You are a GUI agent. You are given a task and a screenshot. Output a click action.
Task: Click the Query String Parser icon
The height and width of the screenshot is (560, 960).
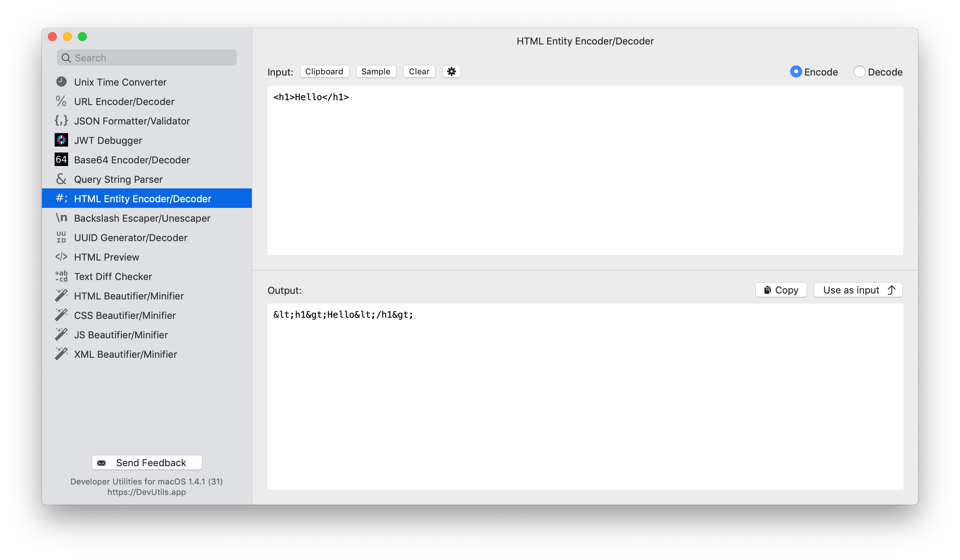[x=61, y=179]
